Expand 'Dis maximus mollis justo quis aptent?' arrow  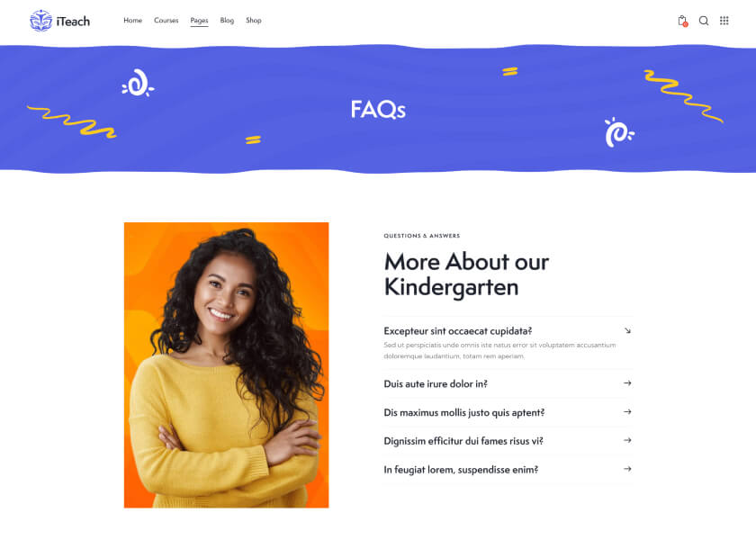pyautogui.click(x=627, y=411)
